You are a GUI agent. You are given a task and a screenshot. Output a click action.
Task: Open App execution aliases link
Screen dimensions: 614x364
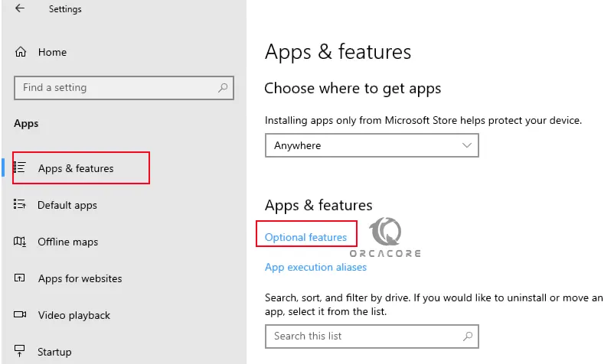[315, 267]
